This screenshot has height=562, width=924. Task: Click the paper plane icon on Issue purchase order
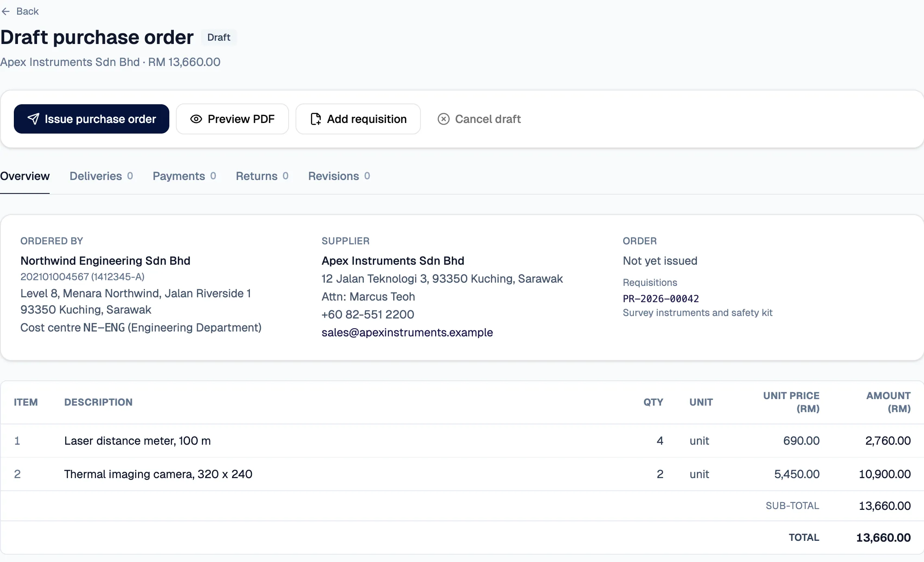(33, 119)
